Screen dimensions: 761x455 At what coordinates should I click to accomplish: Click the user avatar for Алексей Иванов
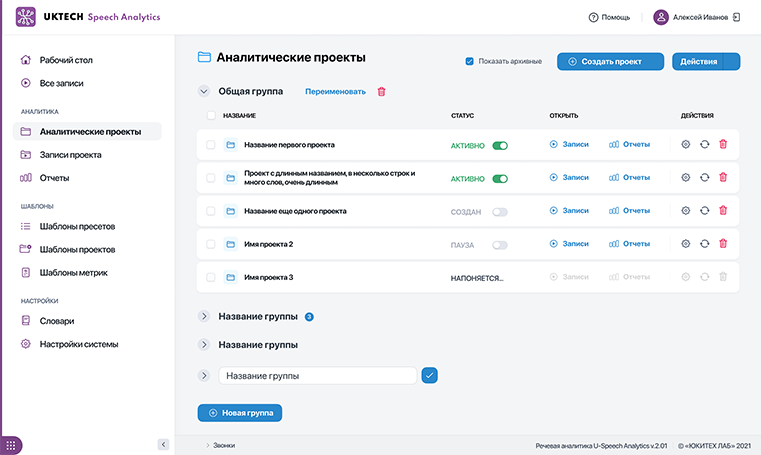pyautogui.click(x=661, y=17)
